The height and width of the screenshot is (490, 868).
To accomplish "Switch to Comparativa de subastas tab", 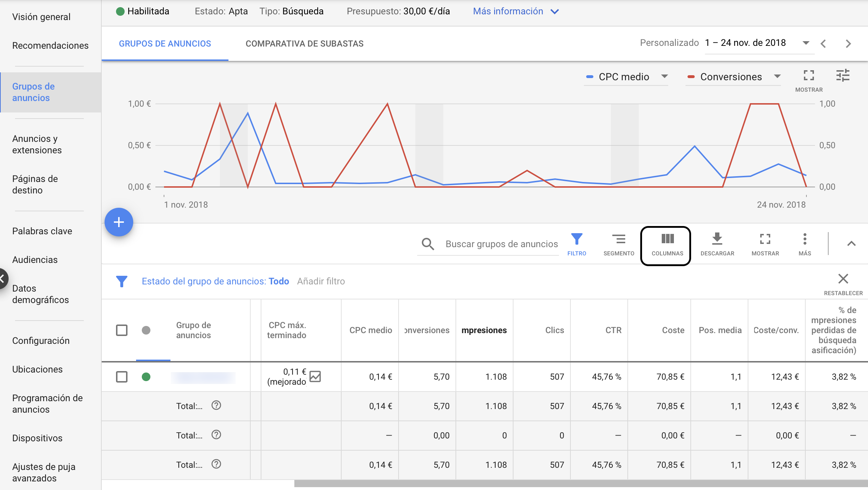I will (x=304, y=44).
